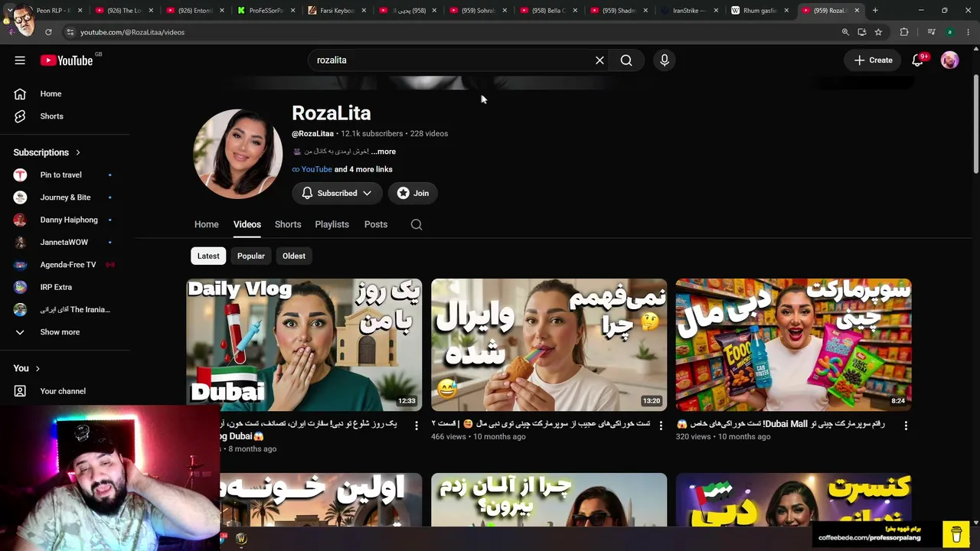Run search with the magnifier button
This screenshot has height=551, width=980.
click(626, 60)
